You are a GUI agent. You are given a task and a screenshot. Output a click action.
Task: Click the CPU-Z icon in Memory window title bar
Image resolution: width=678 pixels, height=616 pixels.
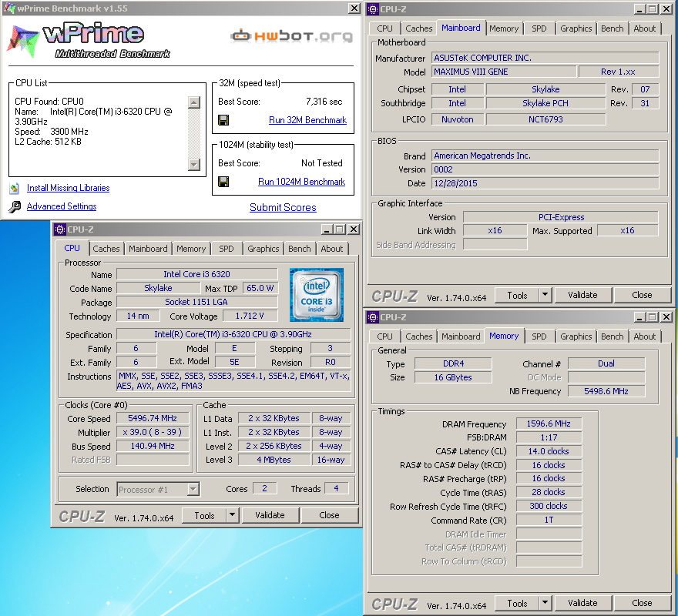click(x=373, y=317)
